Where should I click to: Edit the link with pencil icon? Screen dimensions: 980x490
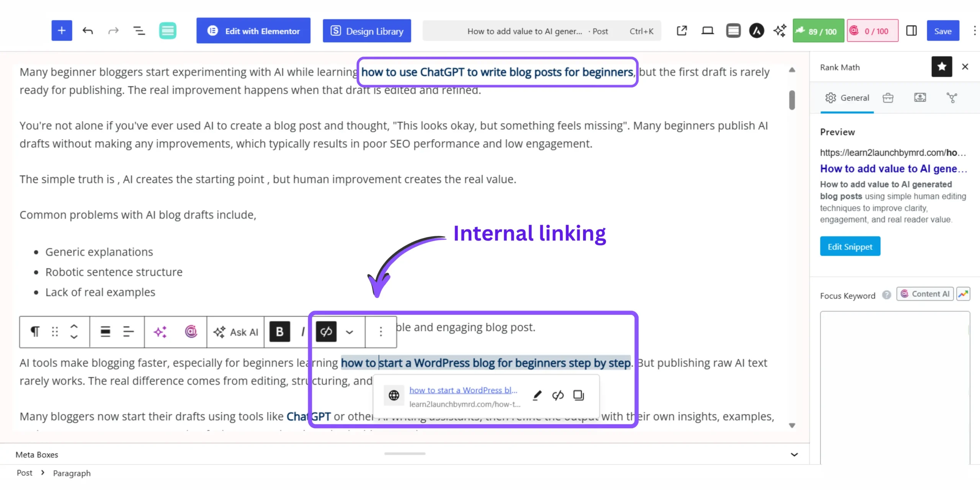537,395
